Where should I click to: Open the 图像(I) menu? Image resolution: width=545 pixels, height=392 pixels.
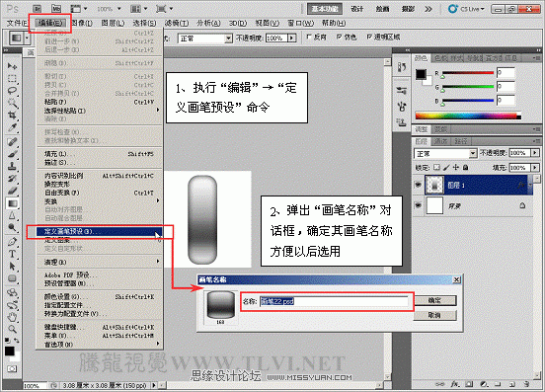pos(82,23)
